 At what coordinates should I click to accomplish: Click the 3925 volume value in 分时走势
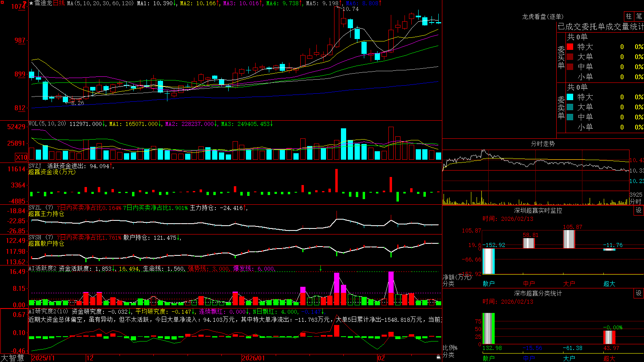[636, 195]
